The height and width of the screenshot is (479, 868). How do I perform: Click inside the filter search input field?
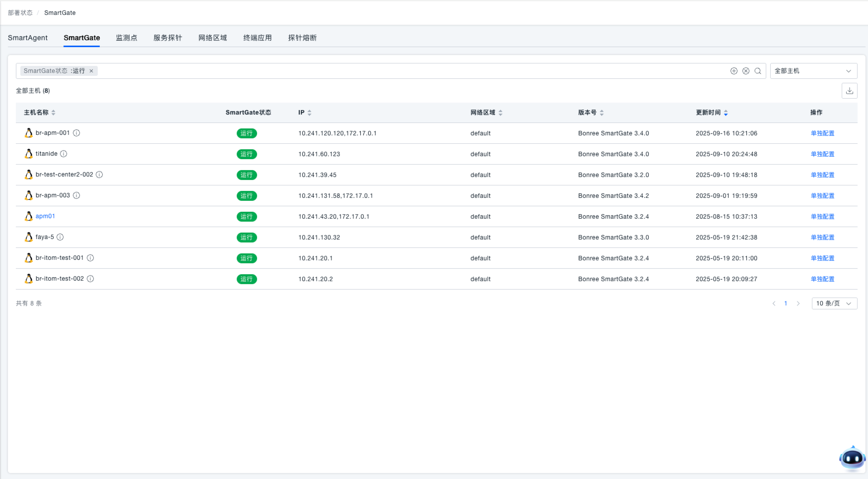397,71
